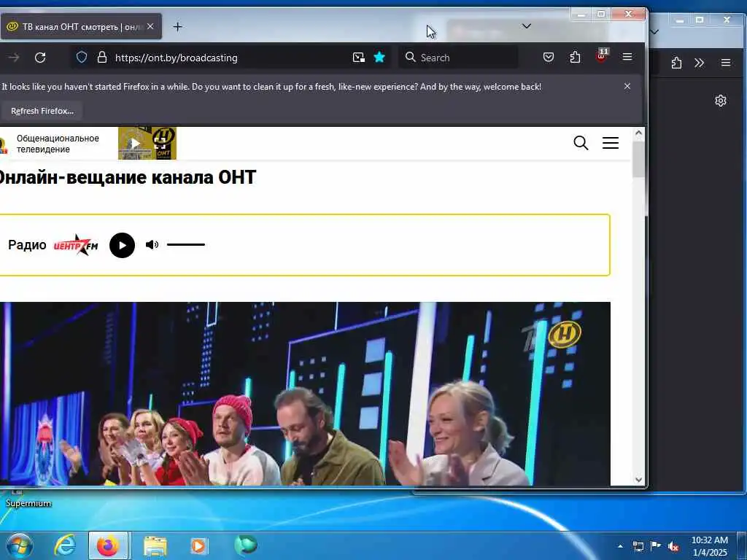
Task: Click the vertical scrollbar thumb
Action: tap(638, 160)
